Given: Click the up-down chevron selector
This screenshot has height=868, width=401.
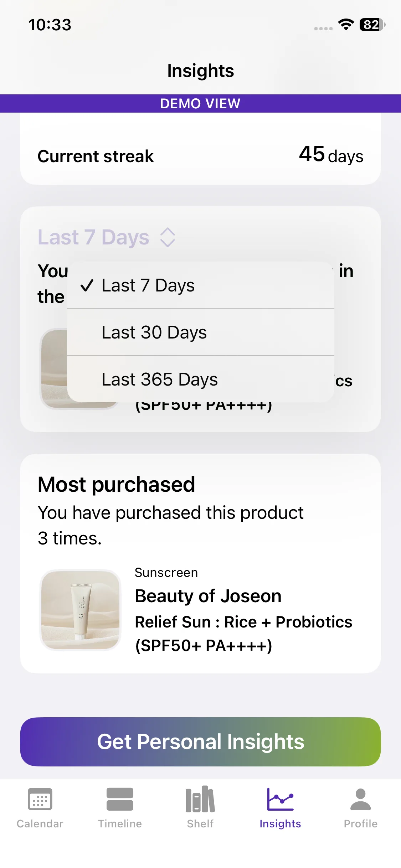Looking at the screenshot, I should [x=168, y=237].
